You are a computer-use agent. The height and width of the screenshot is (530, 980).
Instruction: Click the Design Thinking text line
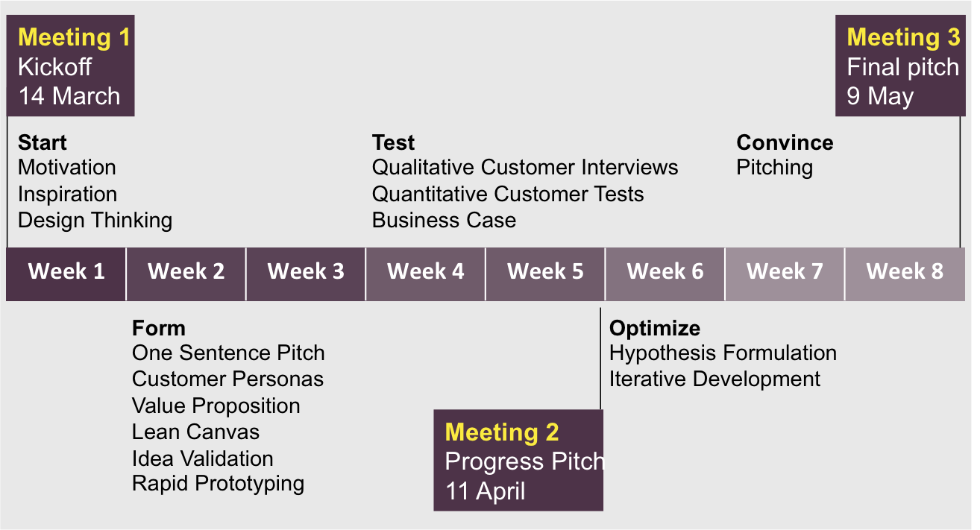click(x=95, y=221)
